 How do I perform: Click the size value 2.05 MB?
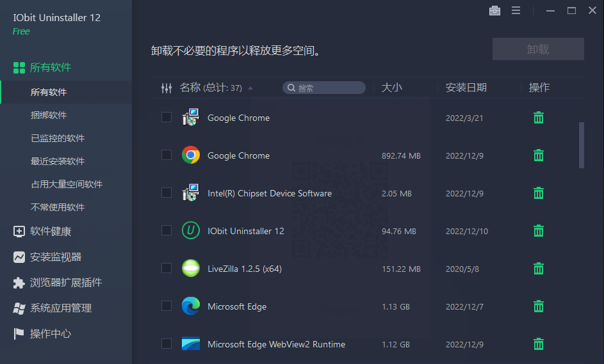[396, 194]
